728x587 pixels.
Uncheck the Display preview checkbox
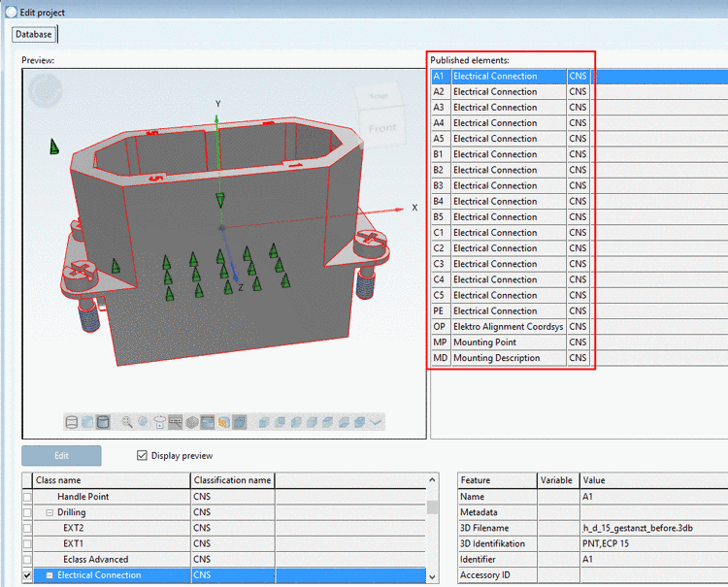click(x=143, y=456)
